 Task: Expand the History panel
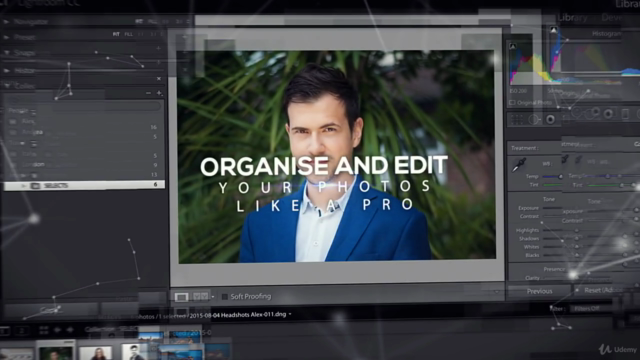coord(7,70)
